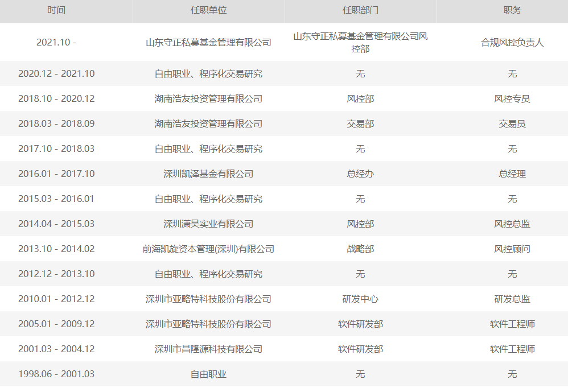
Task: Select the date range 1998.06 - 2001.03
Action: pos(56,374)
